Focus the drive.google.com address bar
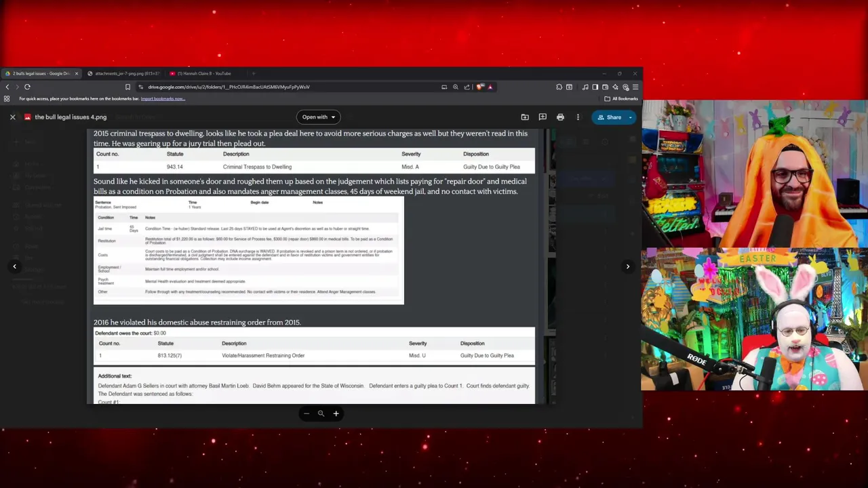The width and height of the screenshot is (868, 488). (x=285, y=87)
